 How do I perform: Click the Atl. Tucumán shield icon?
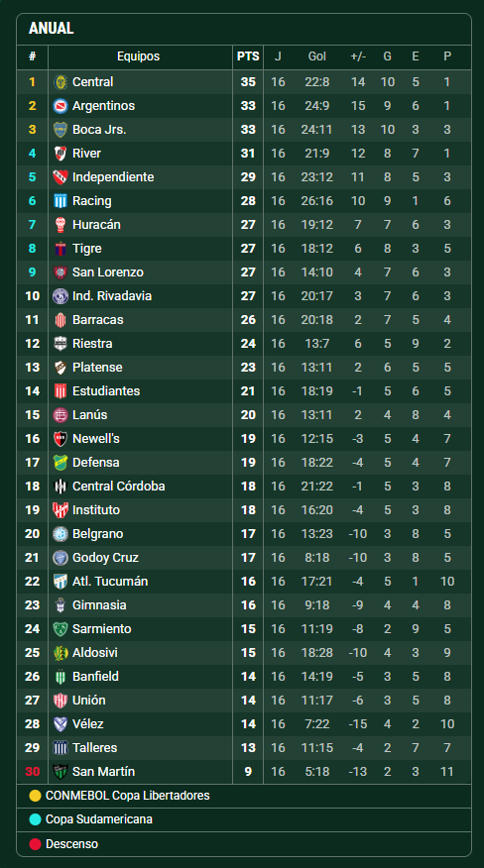pos(60,582)
